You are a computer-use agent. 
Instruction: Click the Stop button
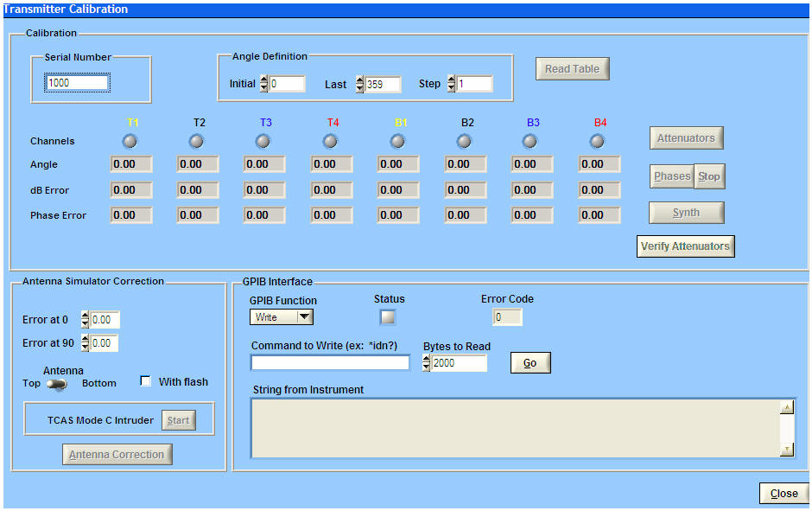tap(709, 176)
